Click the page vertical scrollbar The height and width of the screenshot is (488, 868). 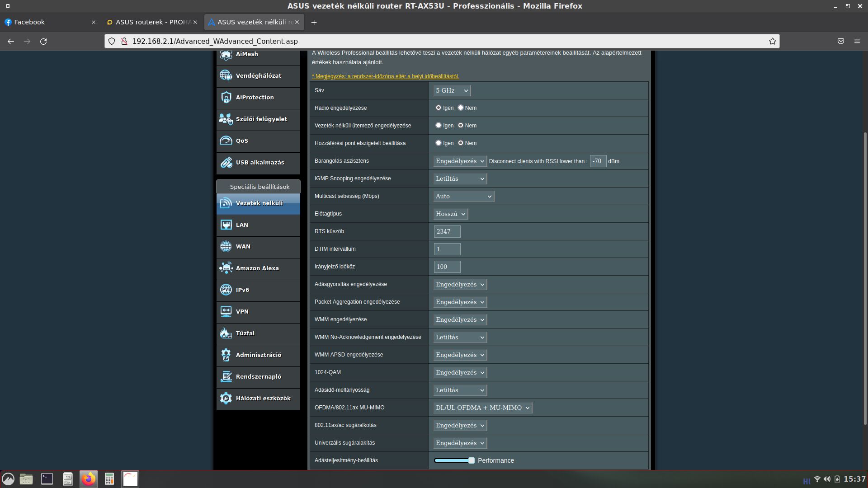coord(865,278)
